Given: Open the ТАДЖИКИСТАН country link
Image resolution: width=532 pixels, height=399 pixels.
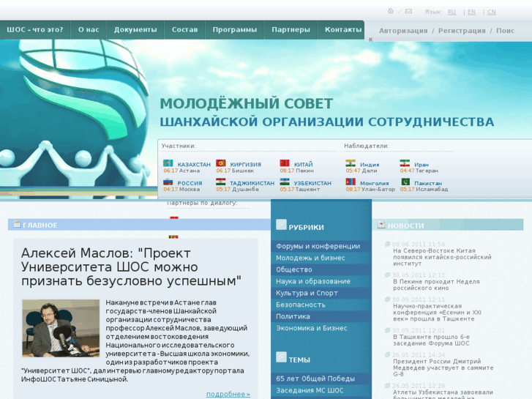Looking at the screenshot, I should 252,183.
